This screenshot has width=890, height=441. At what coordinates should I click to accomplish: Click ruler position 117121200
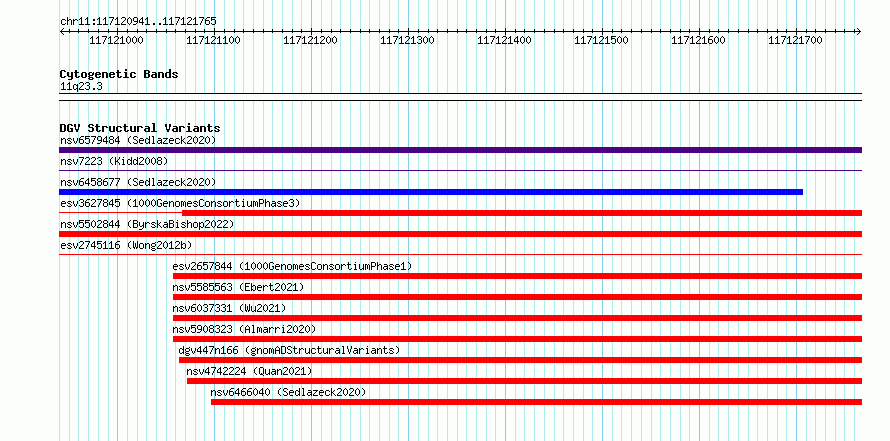point(310,41)
